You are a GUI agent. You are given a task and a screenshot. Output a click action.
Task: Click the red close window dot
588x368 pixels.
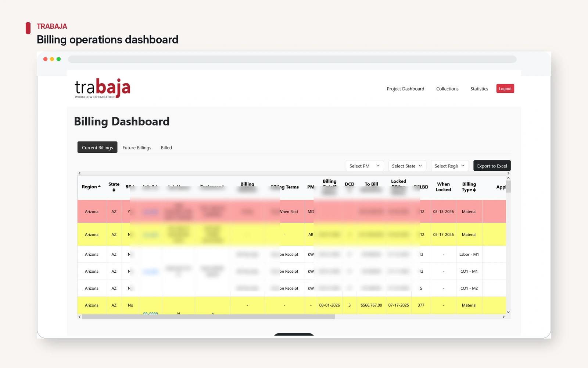(45, 59)
